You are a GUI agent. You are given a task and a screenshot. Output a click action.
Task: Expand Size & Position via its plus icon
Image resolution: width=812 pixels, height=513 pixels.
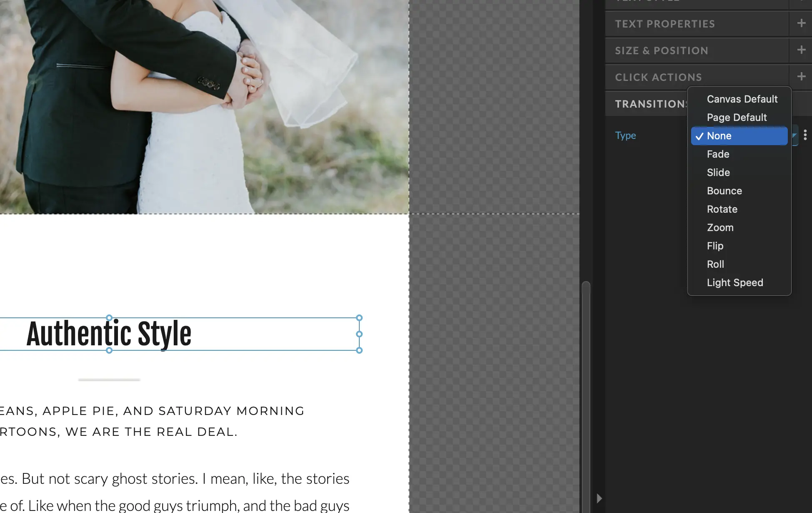pos(801,50)
